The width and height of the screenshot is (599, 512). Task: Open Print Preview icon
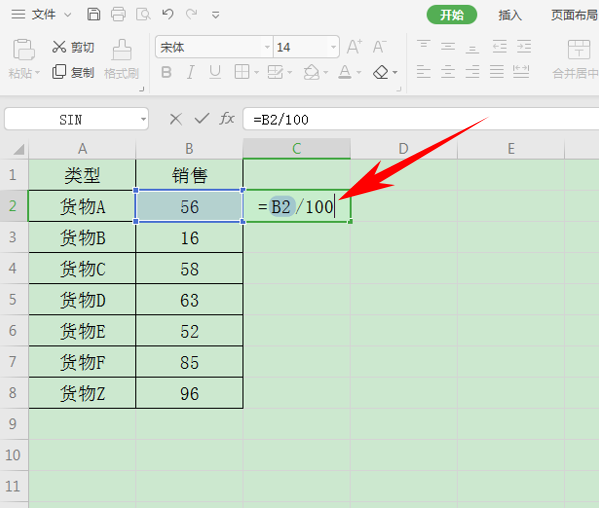coord(143,15)
